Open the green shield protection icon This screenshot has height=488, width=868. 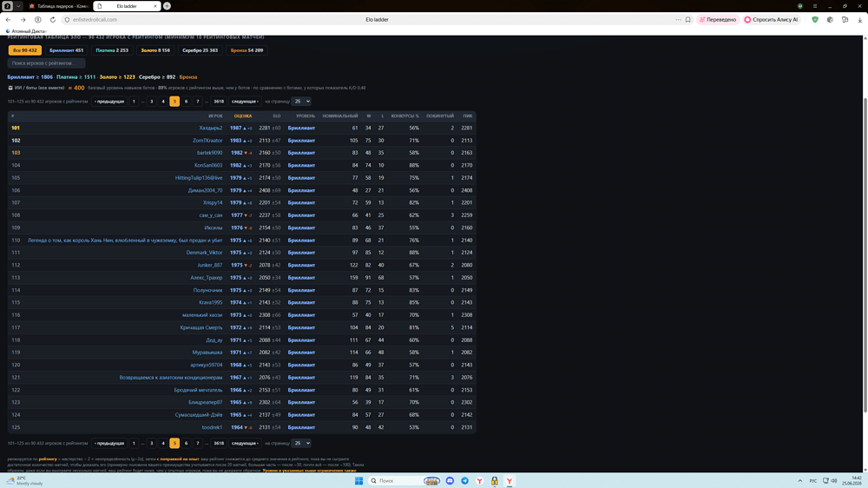coord(815,19)
